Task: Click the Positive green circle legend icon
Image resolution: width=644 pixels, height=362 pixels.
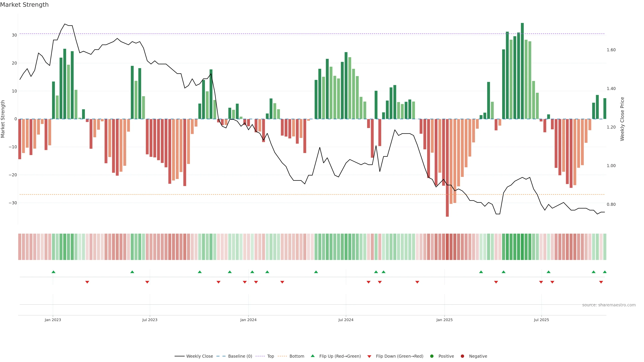Action: (x=432, y=356)
